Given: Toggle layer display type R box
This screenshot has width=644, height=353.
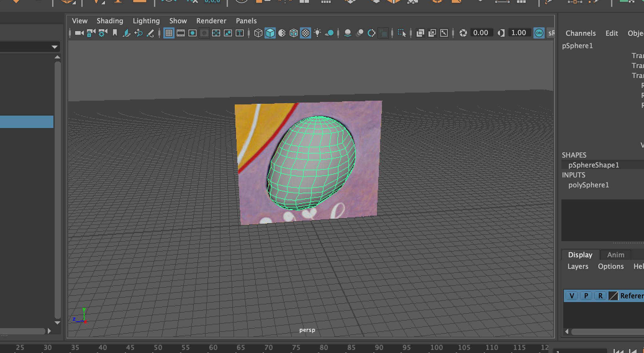Looking at the screenshot, I should pyautogui.click(x=601, y=296).
